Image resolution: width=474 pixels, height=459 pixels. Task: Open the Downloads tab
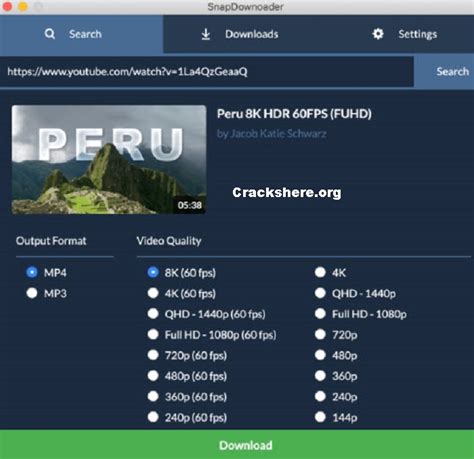pyautogui.click(x=240, y=34)
